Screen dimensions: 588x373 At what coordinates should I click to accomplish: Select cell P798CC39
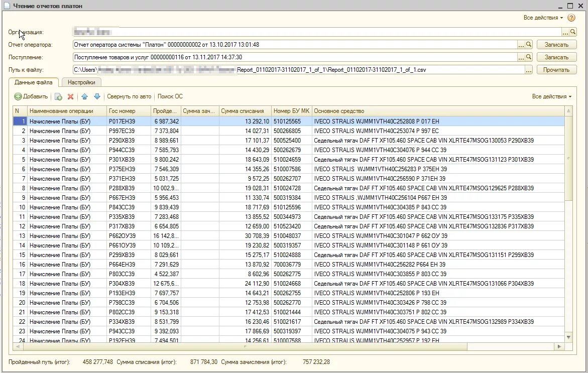tap(129, 303)
